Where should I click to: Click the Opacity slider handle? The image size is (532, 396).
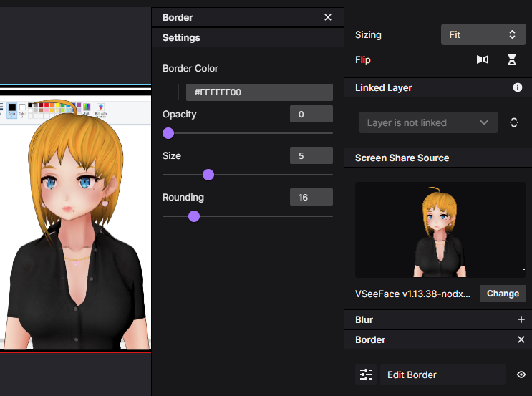coord(168,133)
